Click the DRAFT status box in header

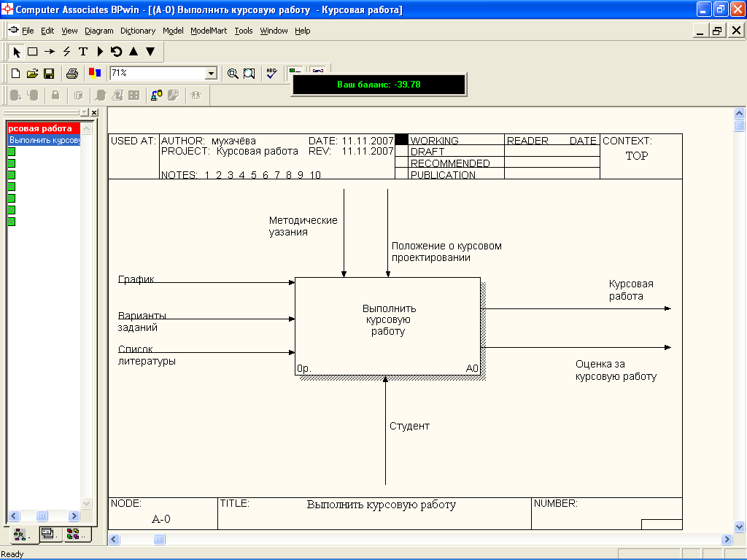[402, 151]
